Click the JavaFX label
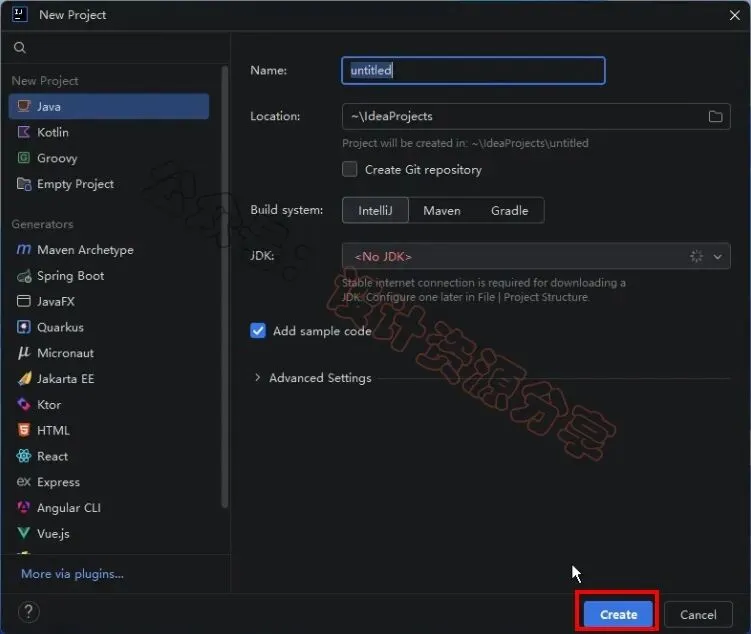This screenshot has height=634, width=751. (56, 301)
